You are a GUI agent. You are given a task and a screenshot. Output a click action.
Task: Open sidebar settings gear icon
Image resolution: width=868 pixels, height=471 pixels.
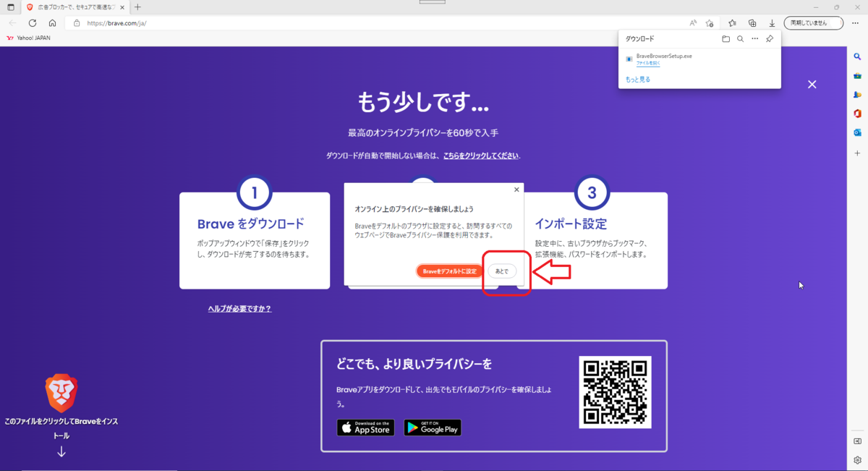click(857, 459)
